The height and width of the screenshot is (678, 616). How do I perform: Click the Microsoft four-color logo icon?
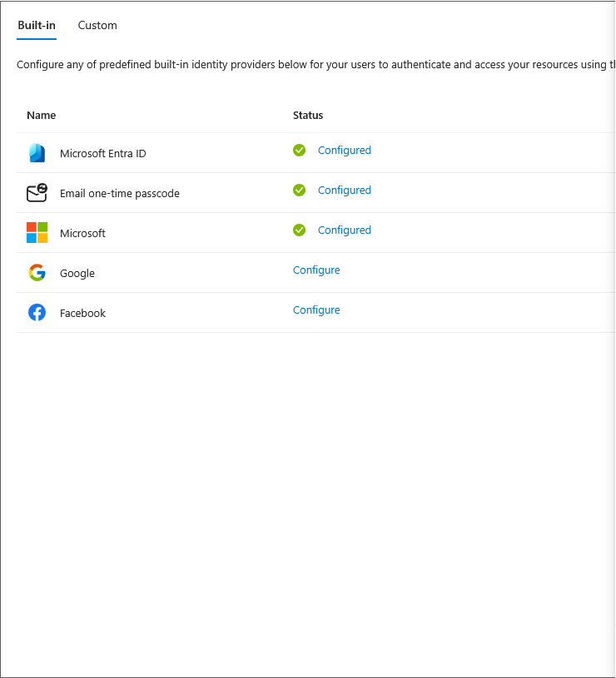pos(37,233)
